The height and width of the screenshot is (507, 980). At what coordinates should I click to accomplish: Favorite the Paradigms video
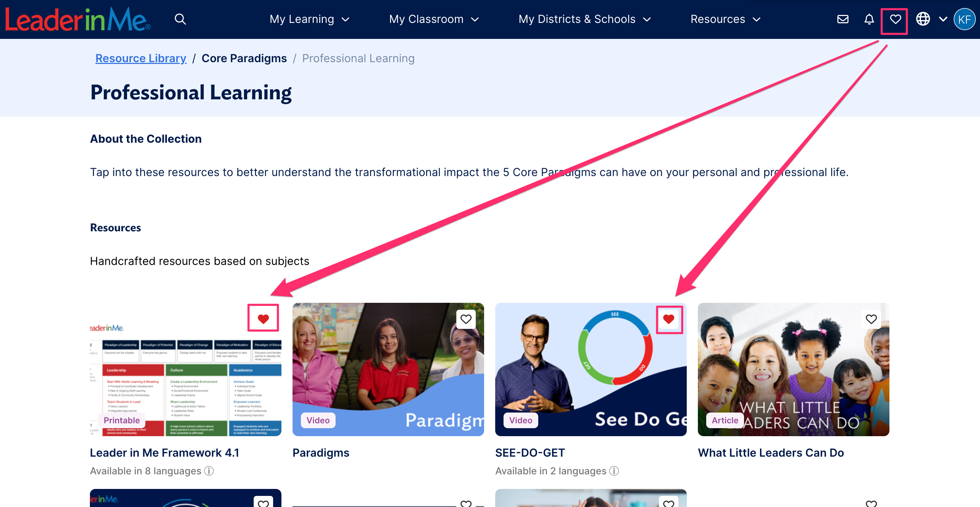click(x=466, y=319)
